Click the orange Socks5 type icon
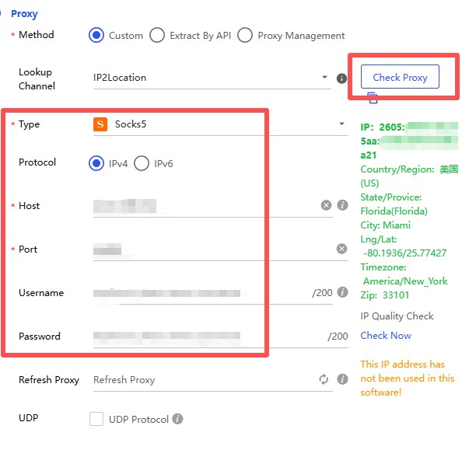This screenshot has width=476, height=450. pyautogui.click(x=100, y=124)
